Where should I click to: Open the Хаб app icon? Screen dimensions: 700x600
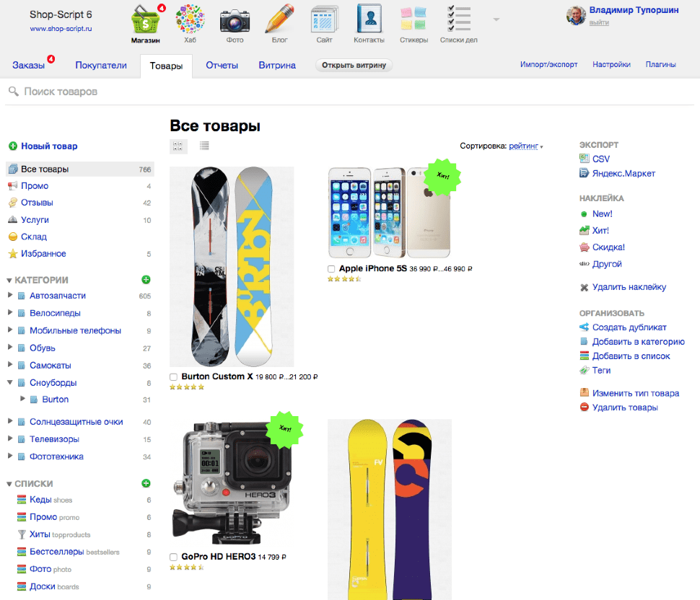(191, 19)
